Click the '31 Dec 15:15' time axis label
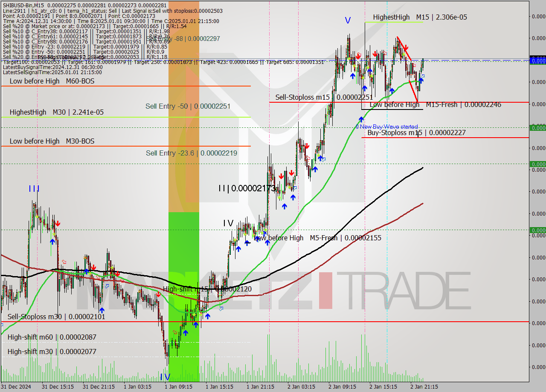Image resolution: width=546 pixels, height=392 pixels. [x=57, y=387]
